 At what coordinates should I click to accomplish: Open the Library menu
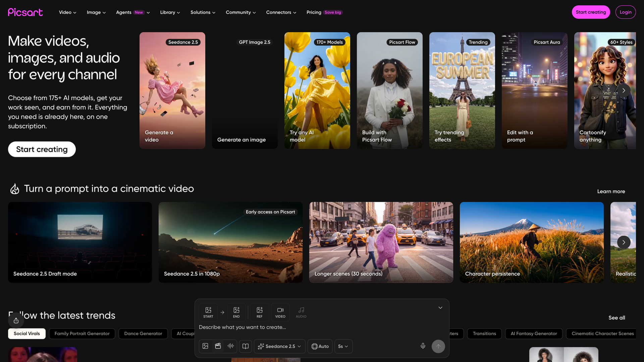pos(170,12)
